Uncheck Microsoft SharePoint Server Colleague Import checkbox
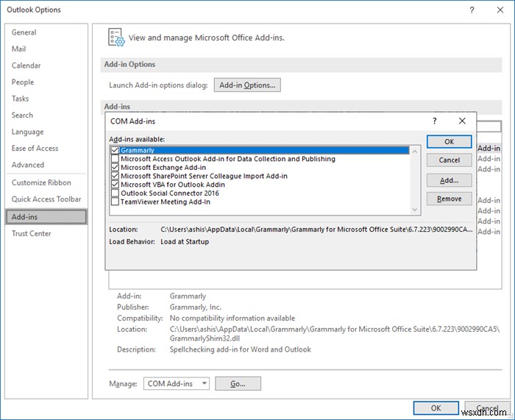The image size is (515, 420). pyautogui.click(x=115, y=176)
